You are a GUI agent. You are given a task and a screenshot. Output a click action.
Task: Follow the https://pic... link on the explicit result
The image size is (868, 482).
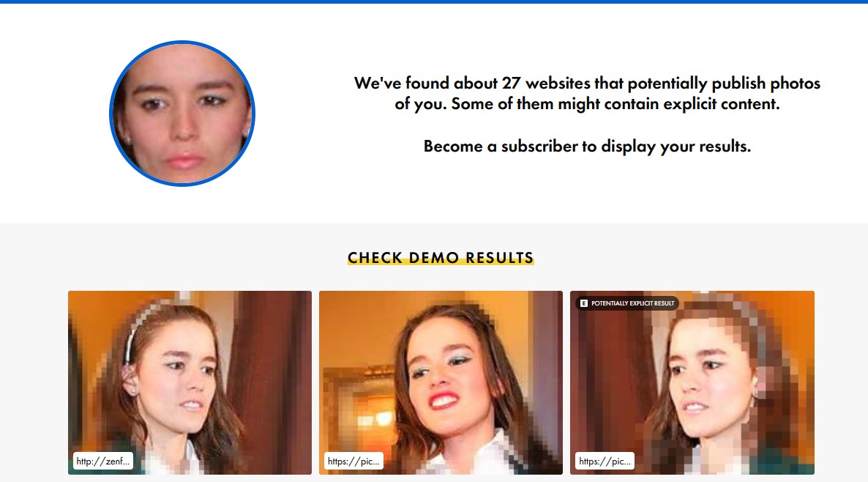(605, 461)
